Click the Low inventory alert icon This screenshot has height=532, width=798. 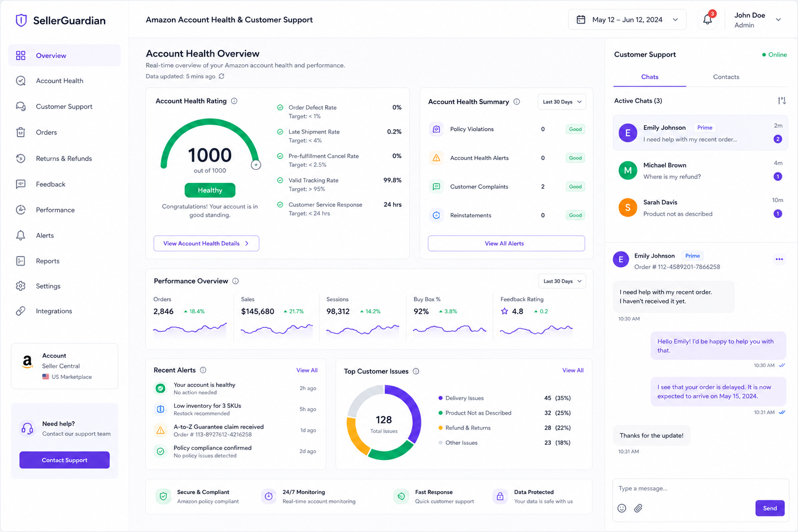161,409
